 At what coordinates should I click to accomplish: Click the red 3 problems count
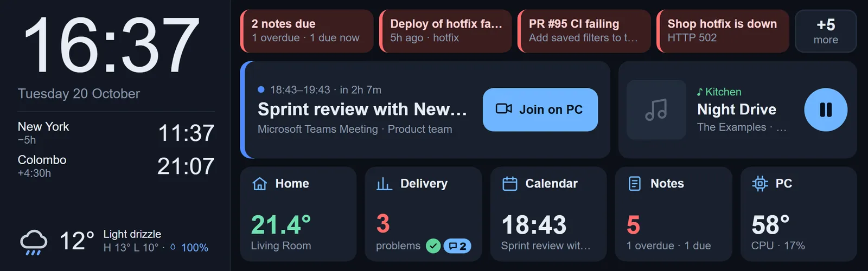click(x=383, y=224)
